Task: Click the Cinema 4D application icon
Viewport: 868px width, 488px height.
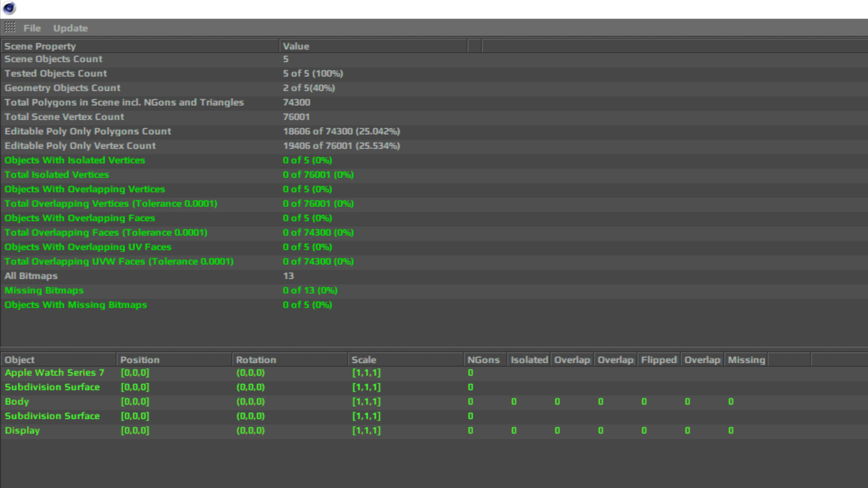Action: pyautogui.click(x=9, y=8)
